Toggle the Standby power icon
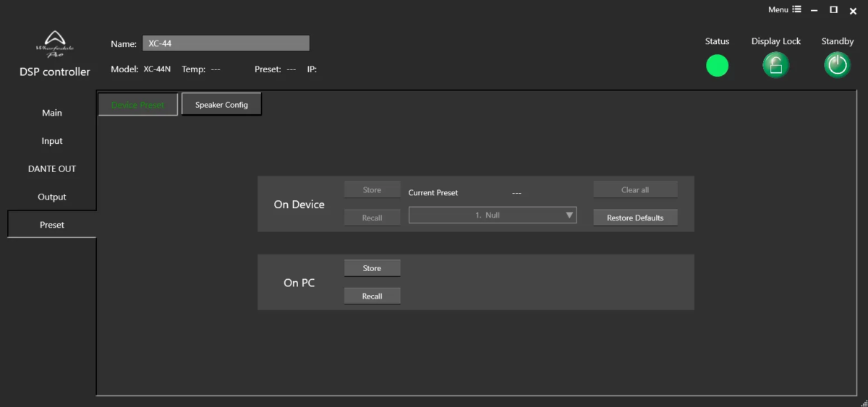Viewport: 868px width, 407px height. pos(838,66)
